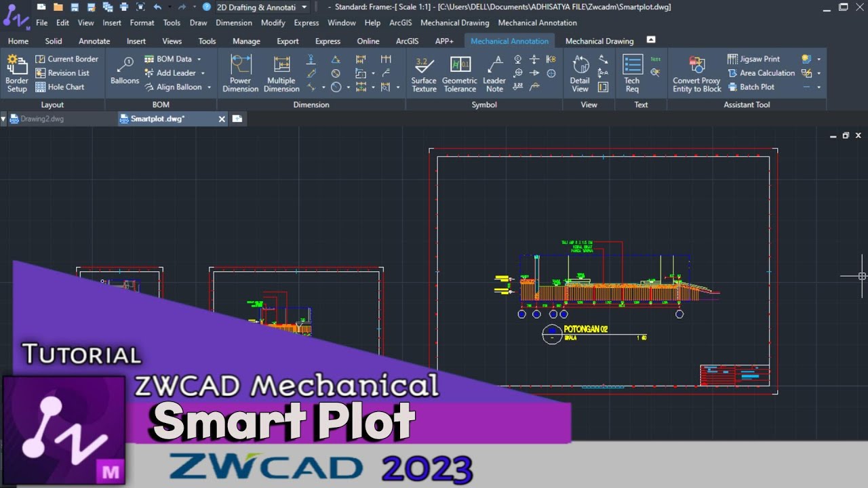The image size is (868, 488).
Task: Expand the 2D Drafting & Annotation workspace dropdown
Action: click(x=304, y=7)
